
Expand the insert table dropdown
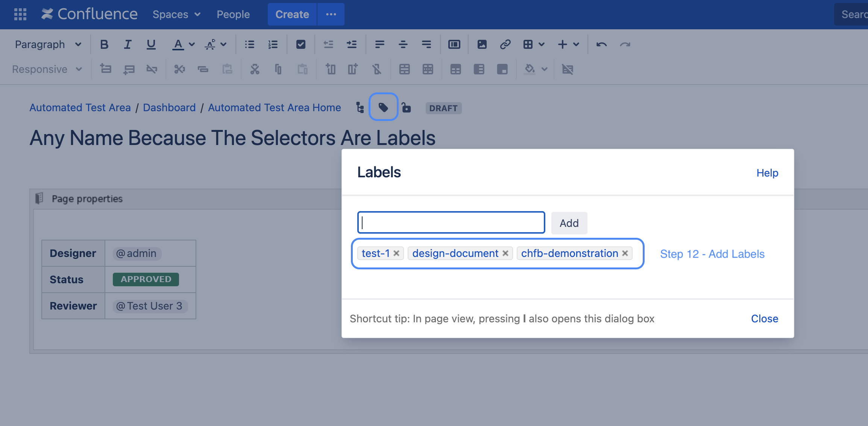[542, 44]
